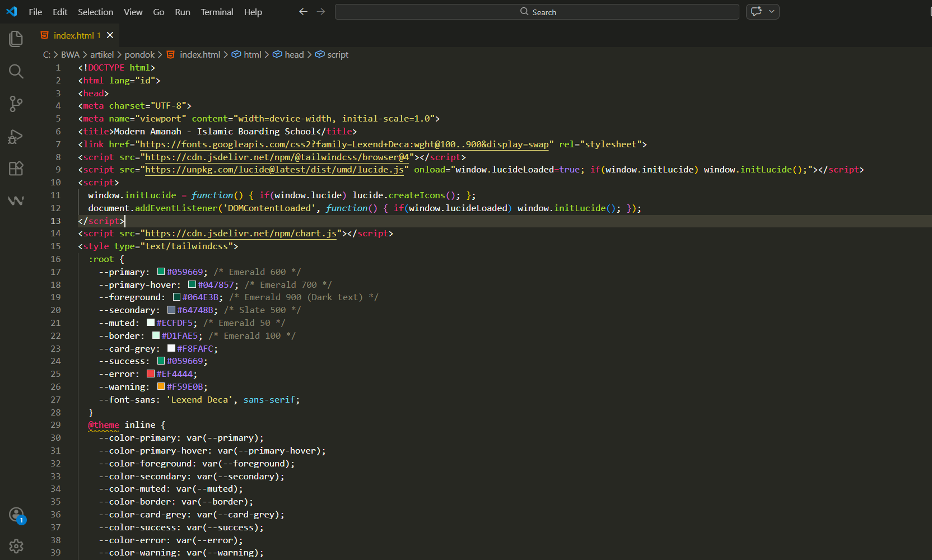Open the Explorer view in activity bar
932x560 pixels.
pos(16,39)
